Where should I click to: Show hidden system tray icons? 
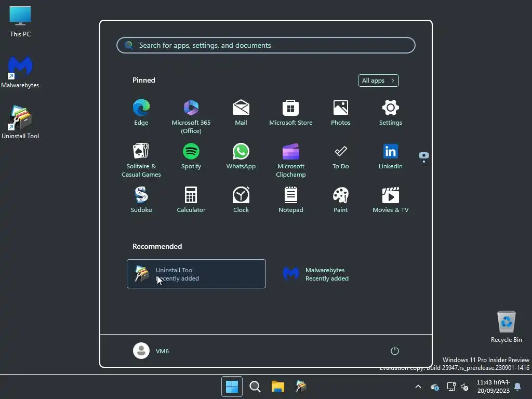[418, 387]
